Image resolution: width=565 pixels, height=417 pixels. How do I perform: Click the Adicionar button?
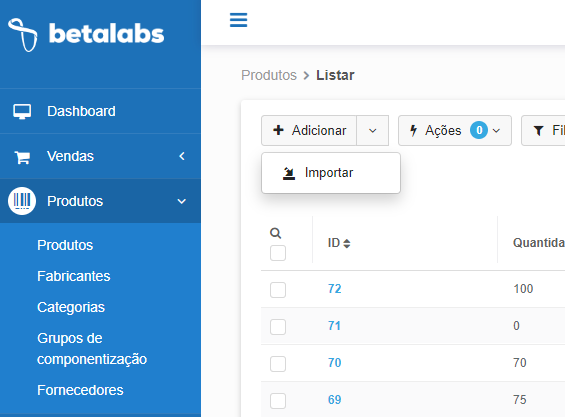point(309,130)
